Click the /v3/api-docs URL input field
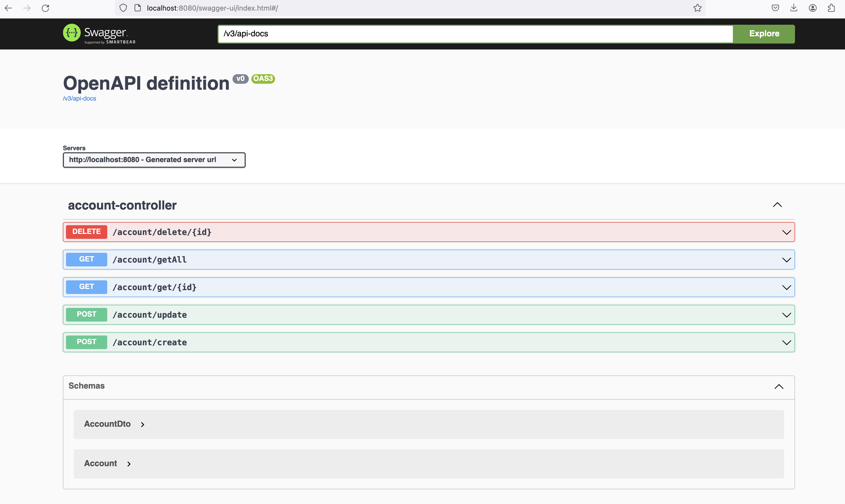Screen dimensions: 845x504 pos(475,33)
